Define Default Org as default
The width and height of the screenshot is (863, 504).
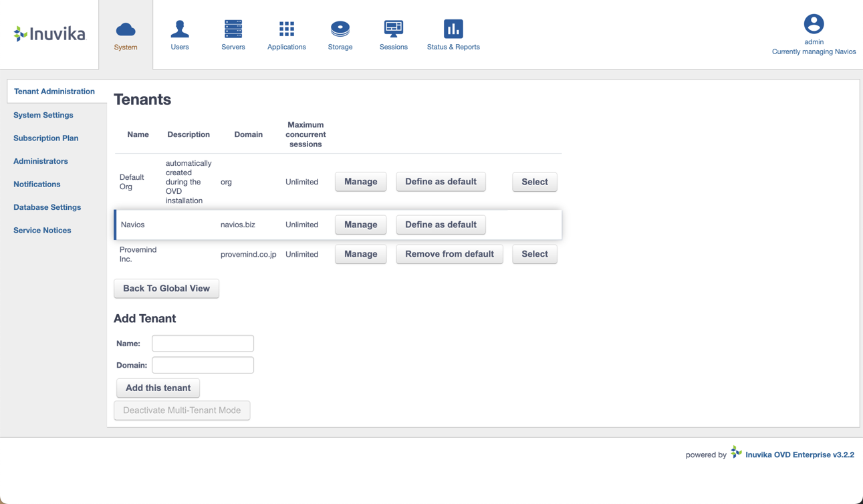(441, 182)
